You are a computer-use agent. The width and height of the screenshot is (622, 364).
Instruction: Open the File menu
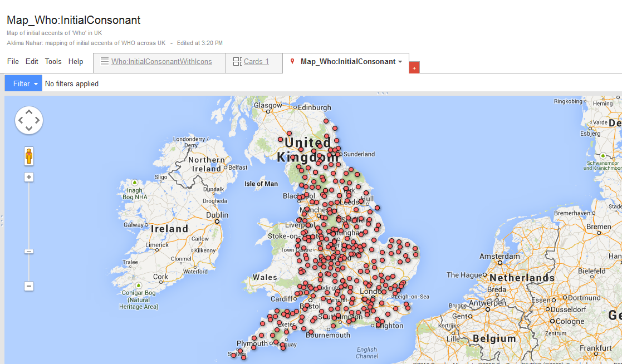(13, 61)
